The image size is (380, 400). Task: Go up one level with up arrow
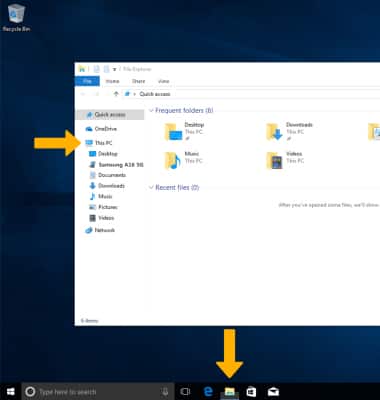[116, 94]
